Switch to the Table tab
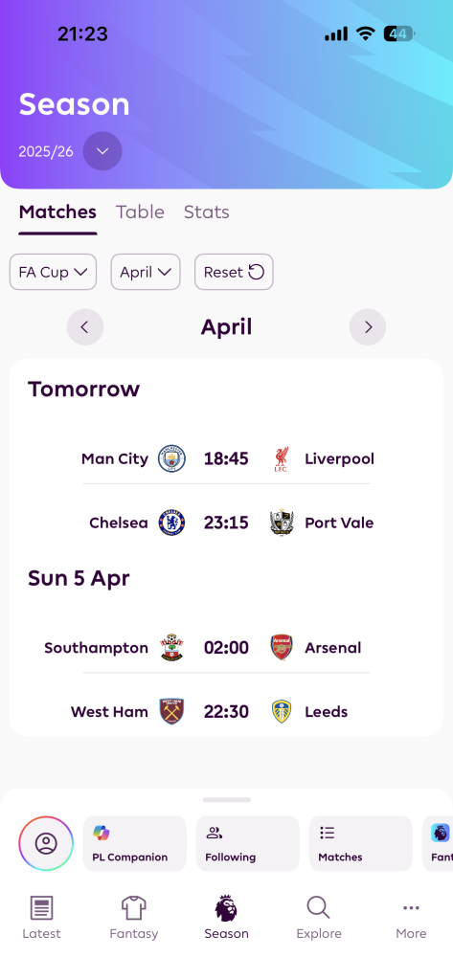The height and width of the screenshot is (980, 453). pyautogui.click(x=140, y=212)
